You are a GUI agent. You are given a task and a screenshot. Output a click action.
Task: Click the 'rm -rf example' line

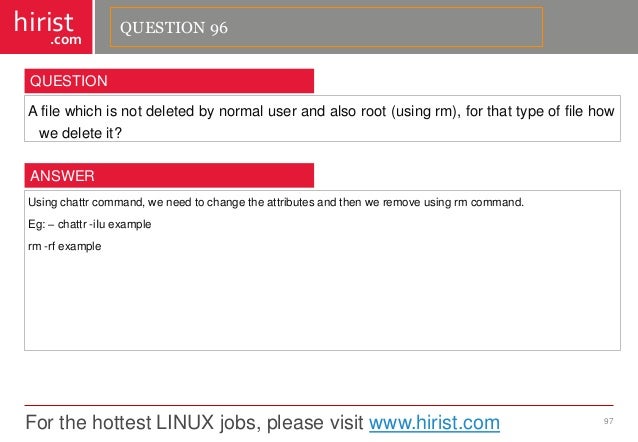click(65, 246)
